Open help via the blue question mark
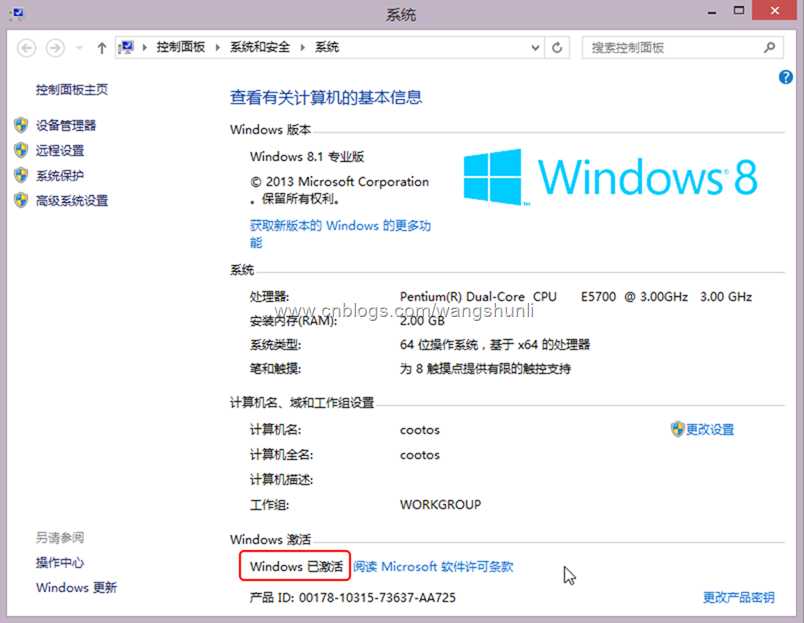The width and height of the screenshot is (804, 623). click(x=786, y=77)
